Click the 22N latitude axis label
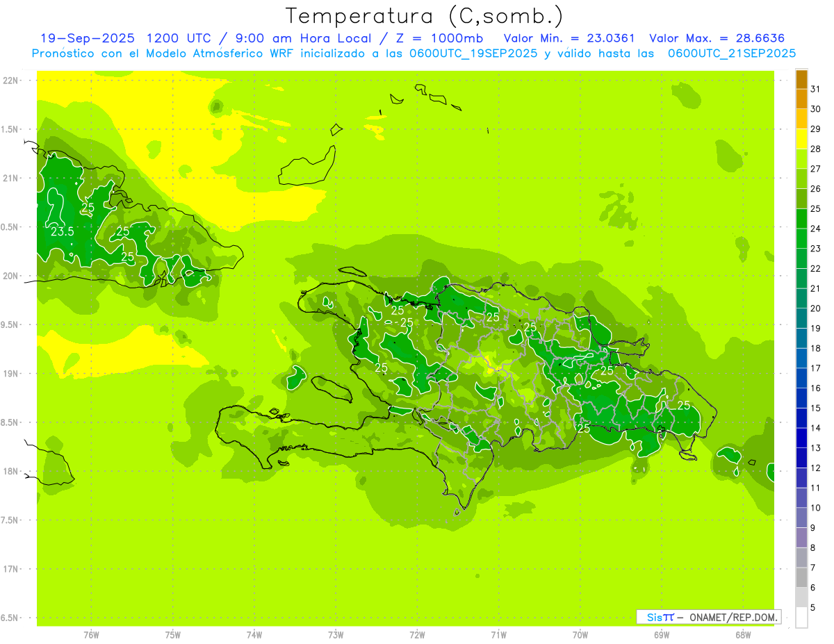The image size is (834, 644). click(12, 81)
